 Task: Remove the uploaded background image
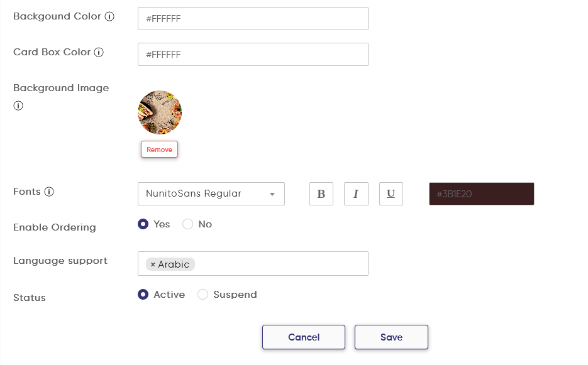click(x=159, y=149)
